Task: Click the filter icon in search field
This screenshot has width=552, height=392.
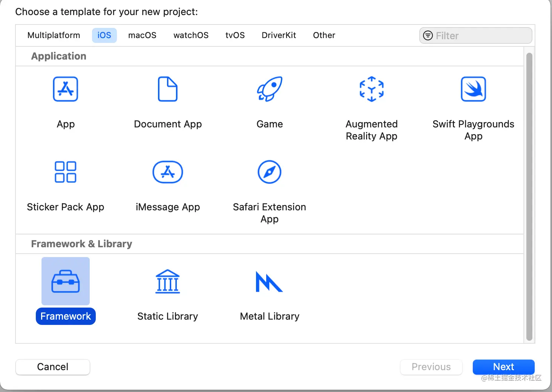Action: pos(428,35)
